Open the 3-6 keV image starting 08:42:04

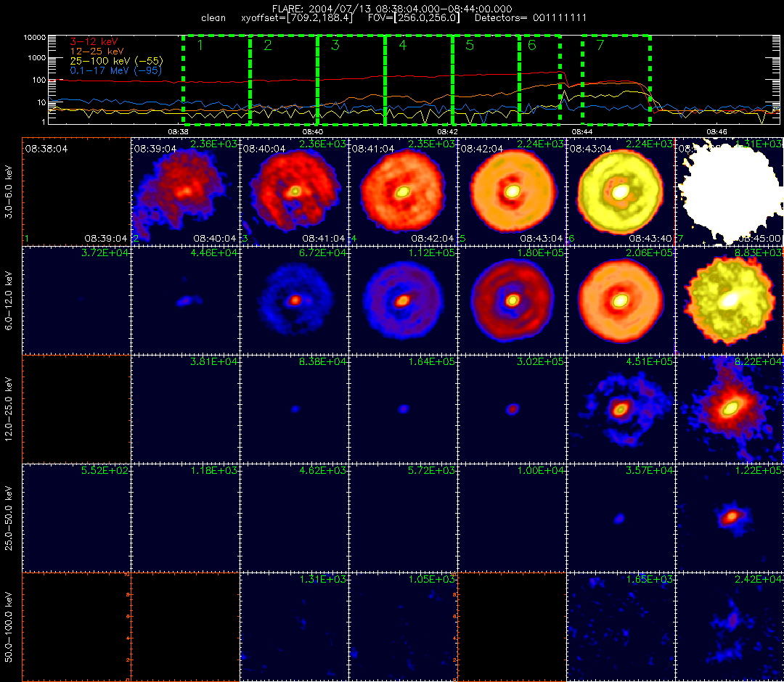pos(512,192)
